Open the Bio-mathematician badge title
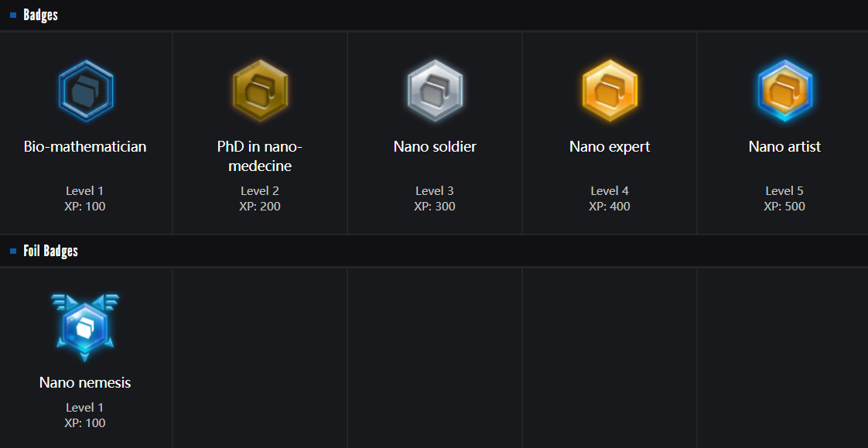 [x=85, y=147]
